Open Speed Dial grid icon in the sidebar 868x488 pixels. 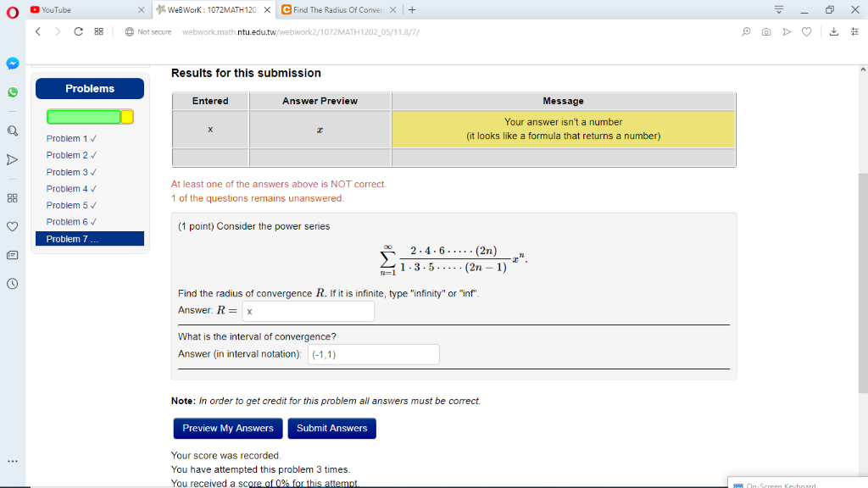(x=12, y=199)
